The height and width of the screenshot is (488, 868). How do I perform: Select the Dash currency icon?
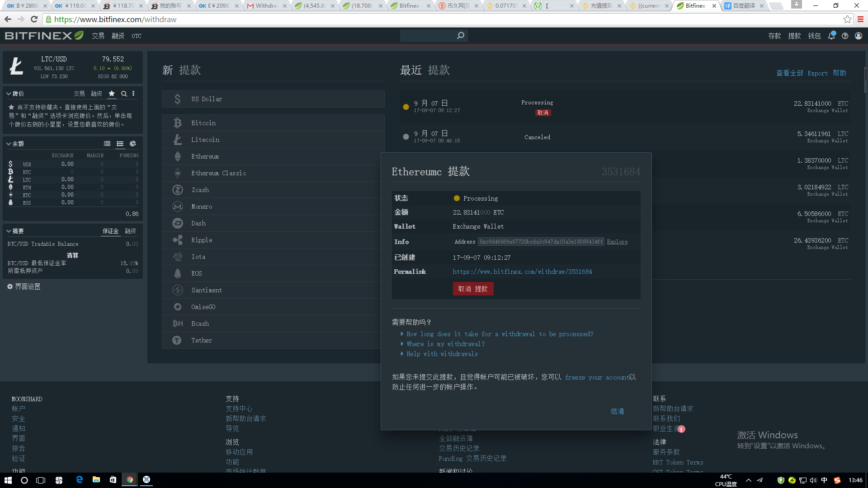(178, 223)
